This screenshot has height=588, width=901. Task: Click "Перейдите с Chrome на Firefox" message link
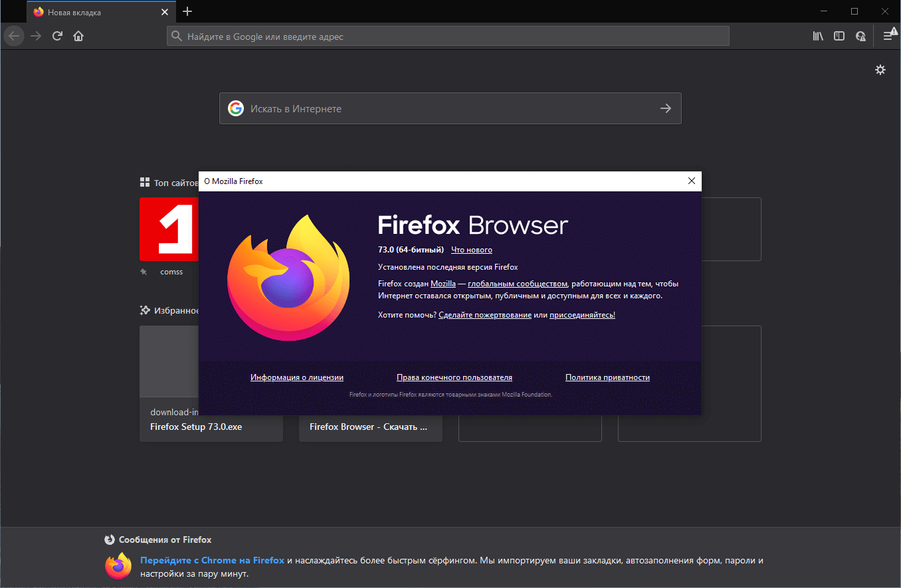212,560
